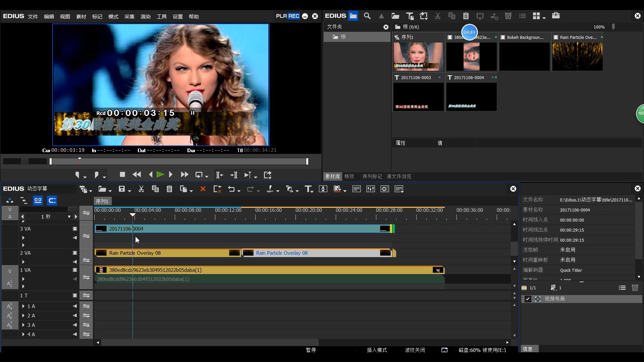Expand the 1 A audio track
Screen dimensions: 644x362
pos(23,306)
